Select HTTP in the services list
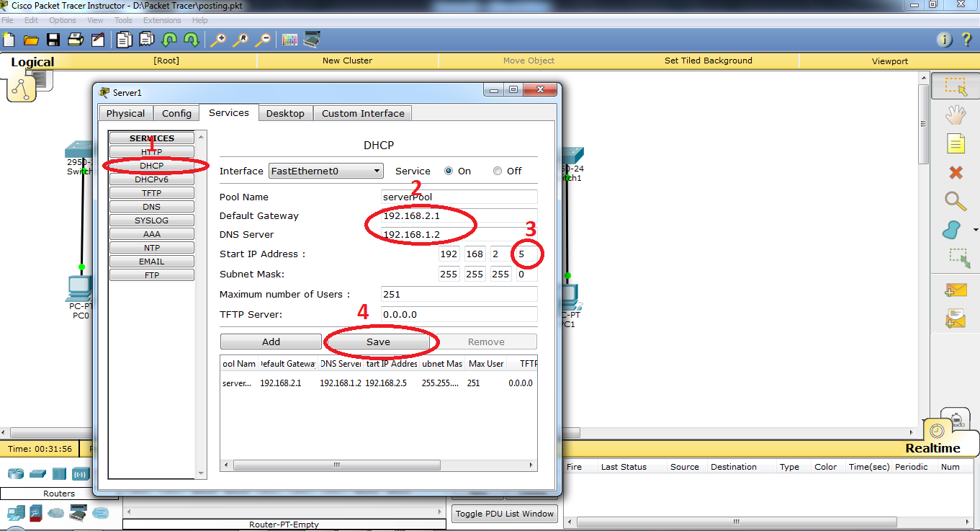This screenshot has height=531, width=980. pos(152,152)
